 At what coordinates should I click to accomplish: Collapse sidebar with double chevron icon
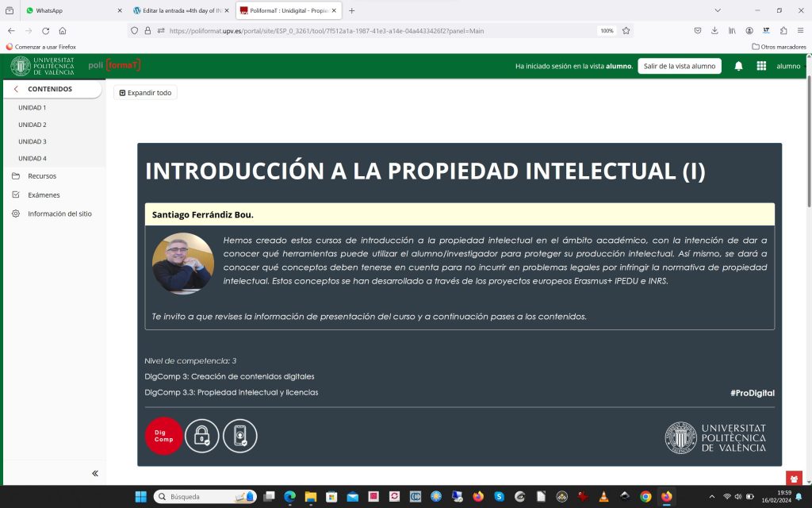(x=95, y=473)
